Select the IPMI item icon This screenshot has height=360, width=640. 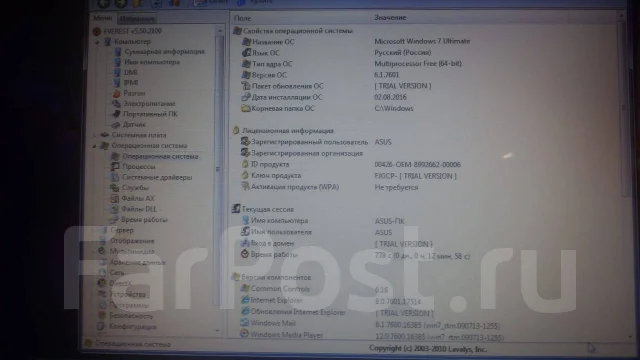click(117, 82)
